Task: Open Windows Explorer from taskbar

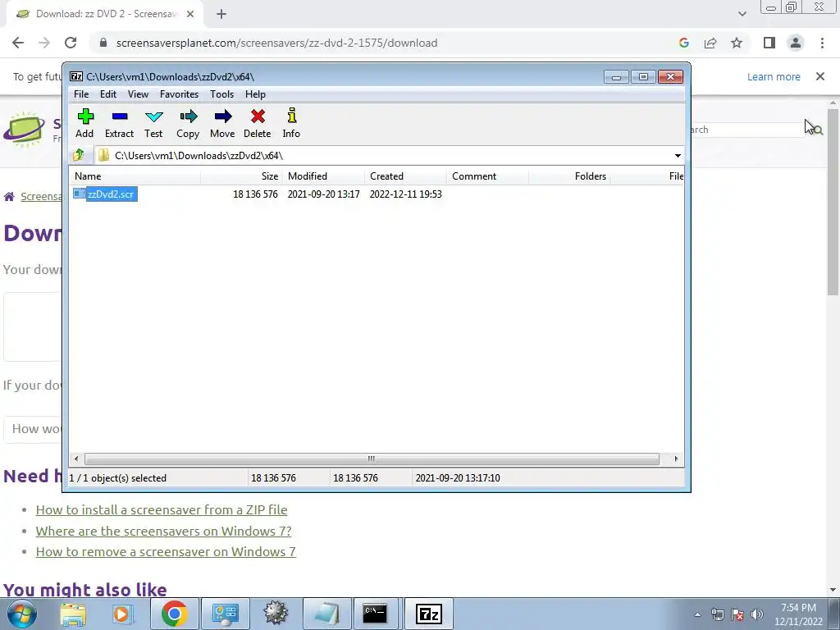Action: (x=73, y=614)
